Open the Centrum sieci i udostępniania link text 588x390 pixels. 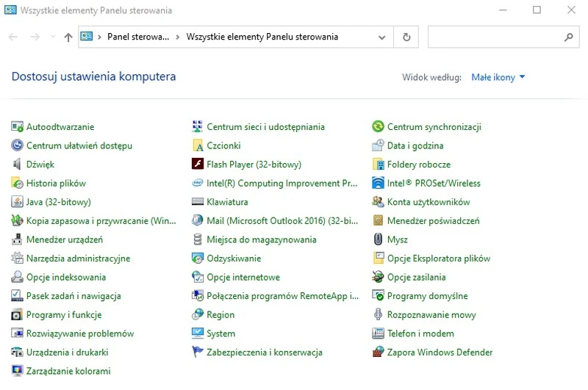click(265, 126)
